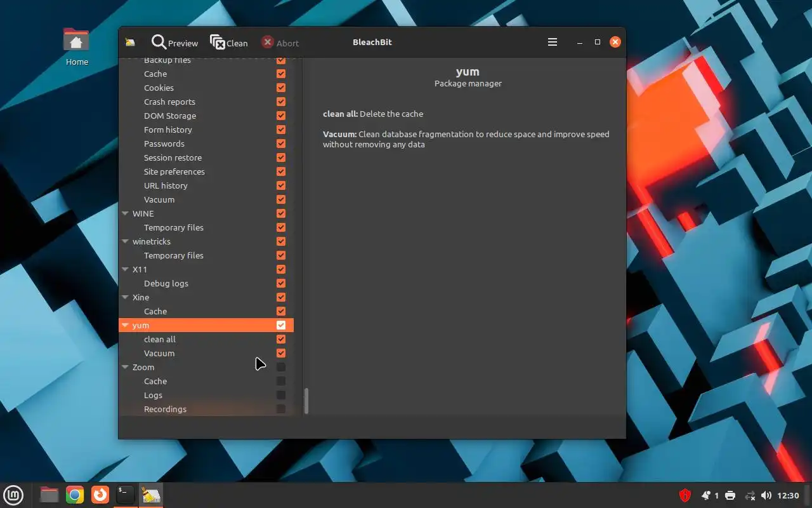Image resolution: width=812 pixels, height=508 pixels.
Task: Uncheck the yum clean all checkbox
Action: (x=281, y=339)
